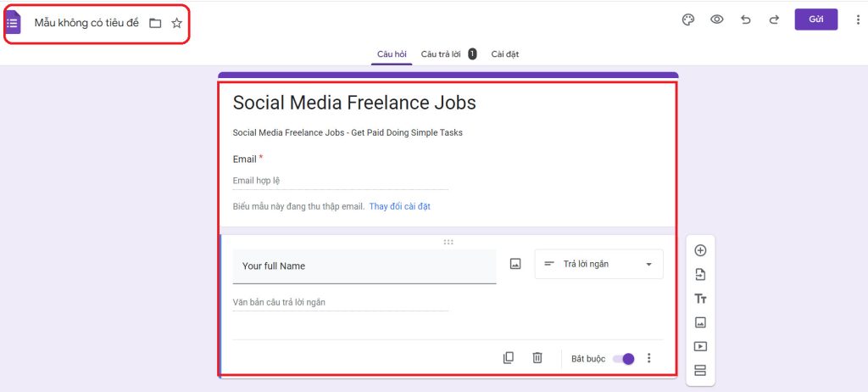Click the redo arrow icon

(x=773, y=20)
